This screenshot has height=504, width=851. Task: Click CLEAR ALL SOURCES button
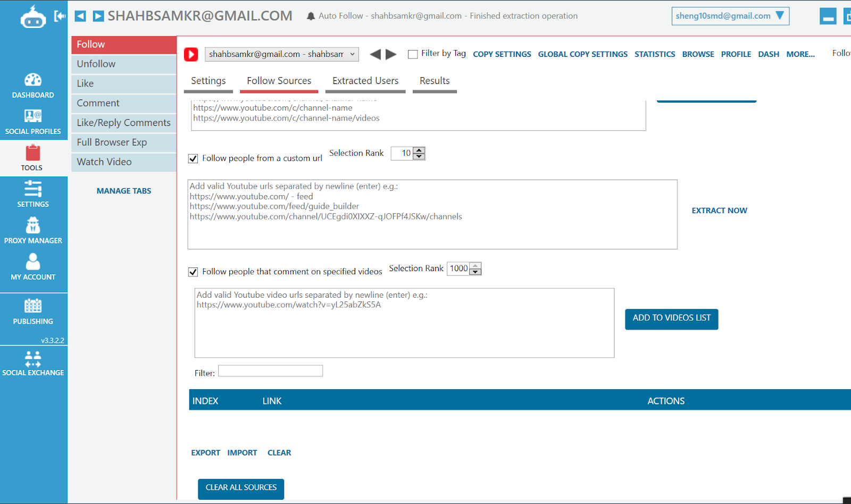[x=241, y=489]
